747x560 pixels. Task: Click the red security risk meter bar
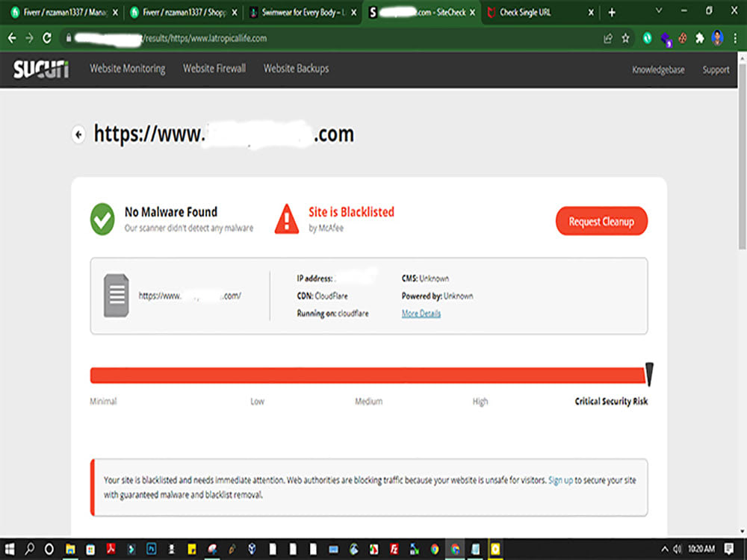368,376
